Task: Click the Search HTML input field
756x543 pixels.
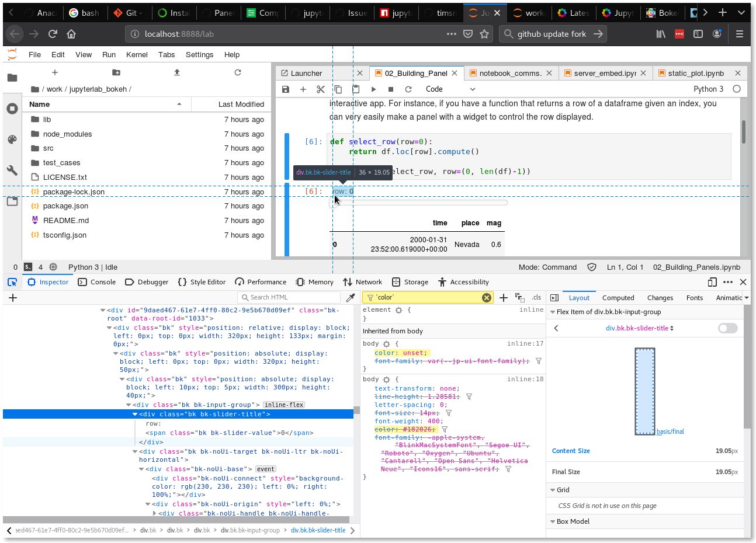Action: tap(289, 297)
